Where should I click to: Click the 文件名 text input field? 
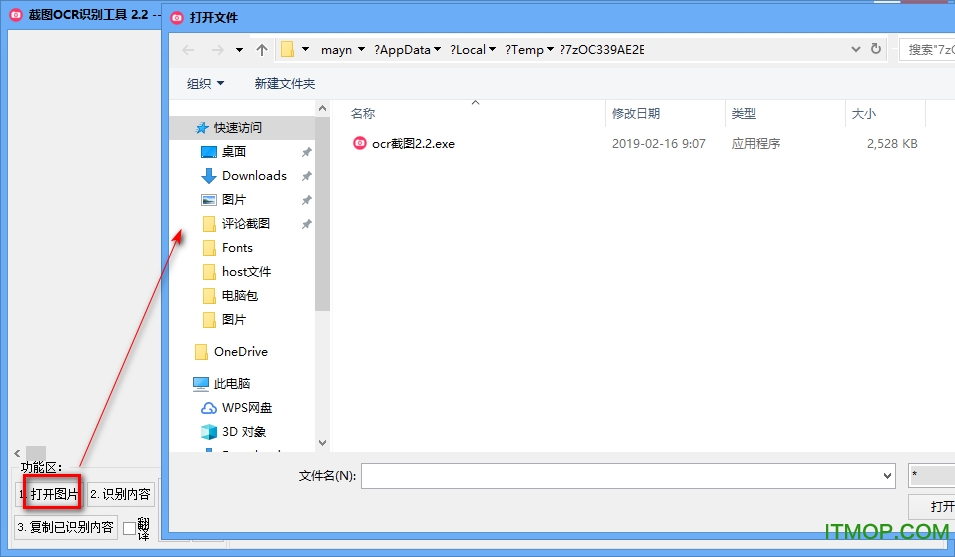[620, 476]
